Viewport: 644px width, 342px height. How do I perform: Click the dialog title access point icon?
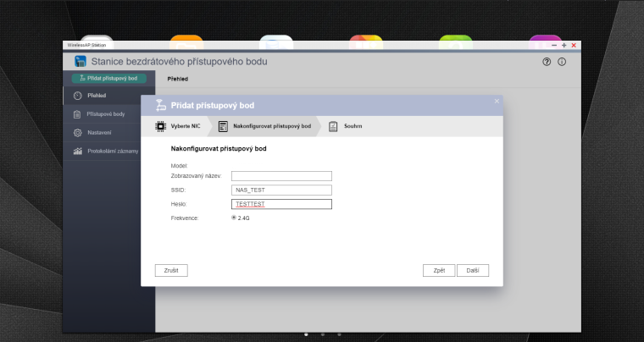click(161, 105)
